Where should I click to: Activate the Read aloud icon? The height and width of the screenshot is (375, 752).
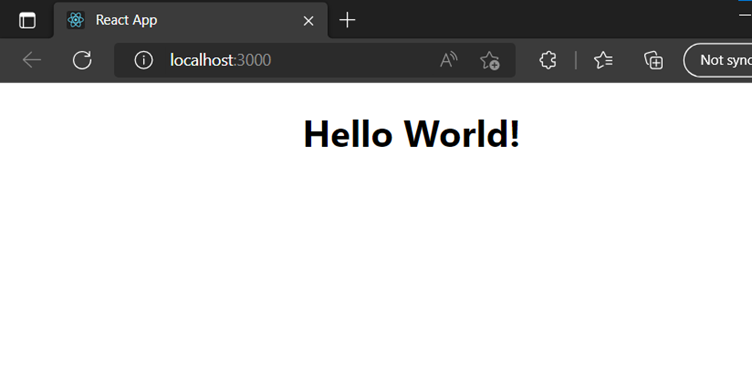(448, 60)
